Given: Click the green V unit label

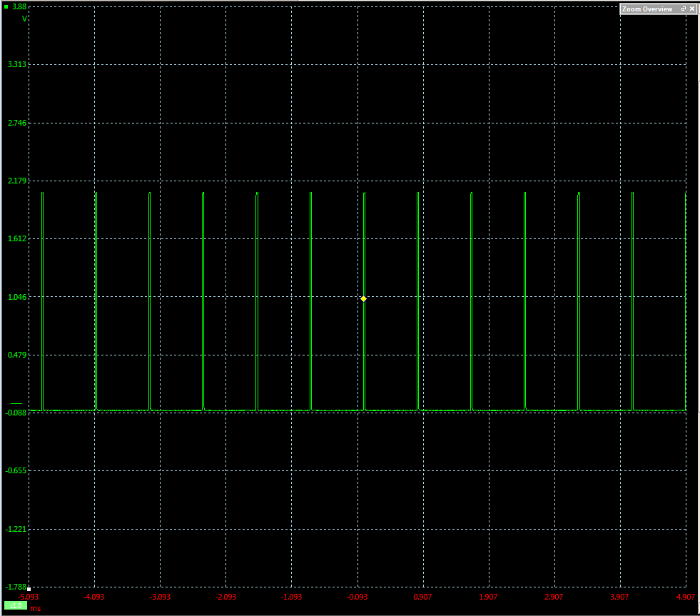Looking at the screenshot, I should point(24,19).
